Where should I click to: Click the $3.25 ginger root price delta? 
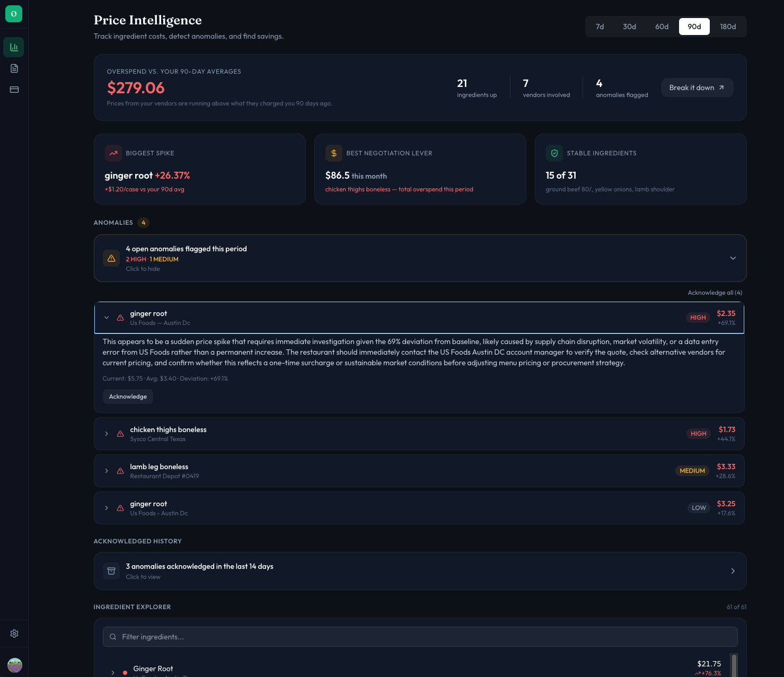(x=726, y=504)
